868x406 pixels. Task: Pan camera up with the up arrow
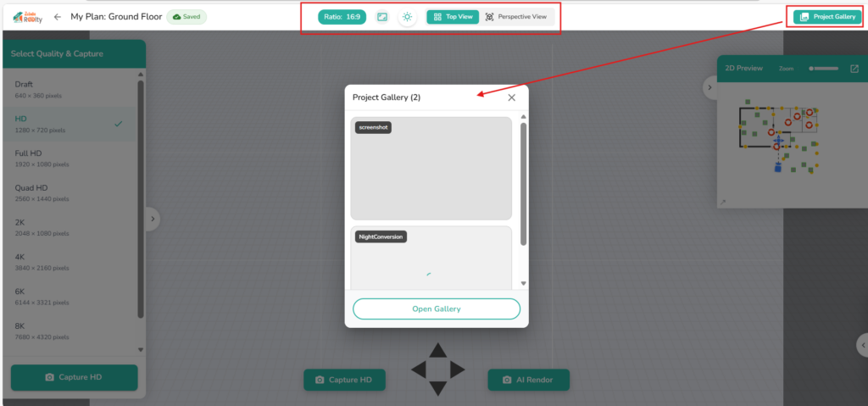(437, 350)
